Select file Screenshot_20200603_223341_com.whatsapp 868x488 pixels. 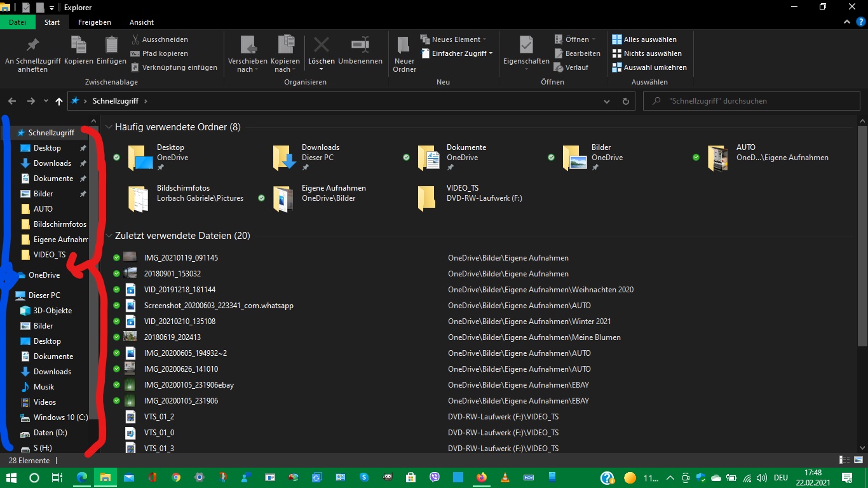point(219,306)
